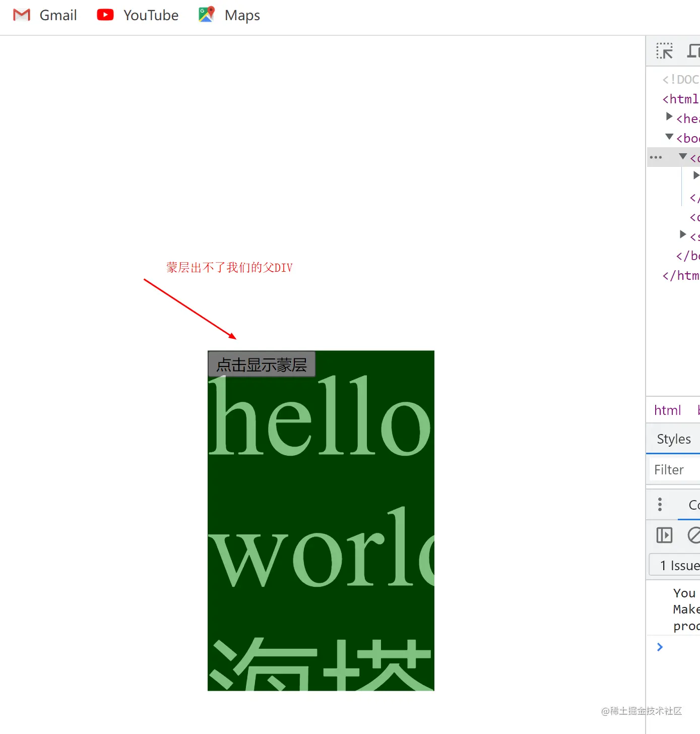
Task: Expand the head node in the DOM tree
Action: 669,117
